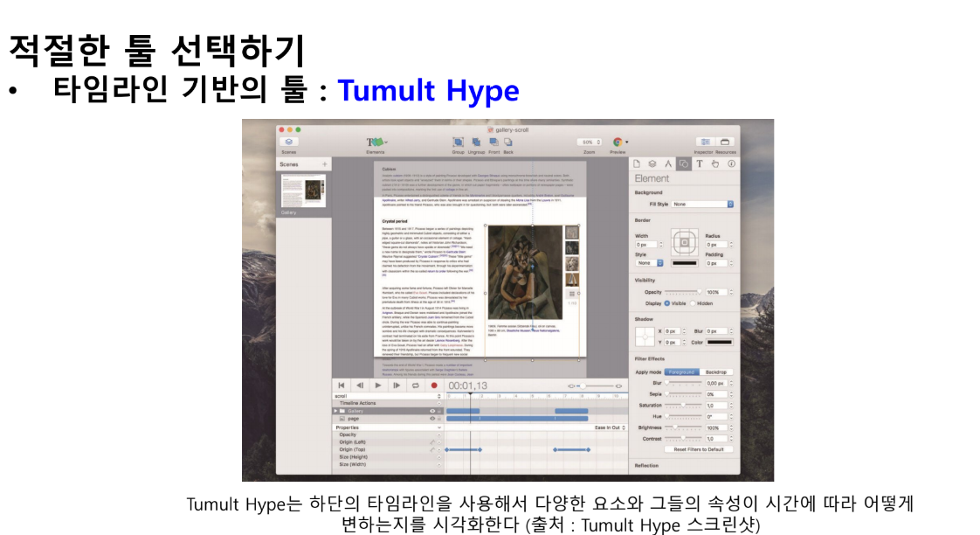This screenshot has width=980, height=535.
Task: Click Reset Filters to Default button
Action: pyautogui.click(x=699, y=449)
